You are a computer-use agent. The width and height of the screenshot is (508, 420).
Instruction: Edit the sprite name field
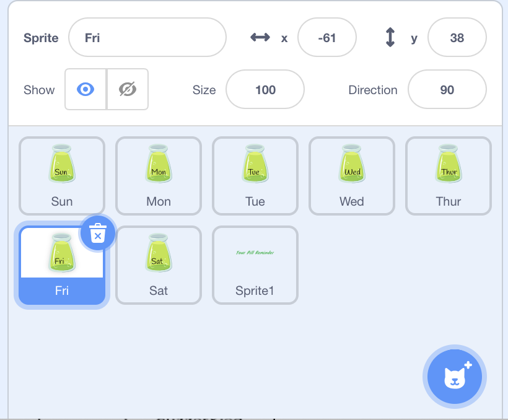pyautogui.click(x=147, y=38)
